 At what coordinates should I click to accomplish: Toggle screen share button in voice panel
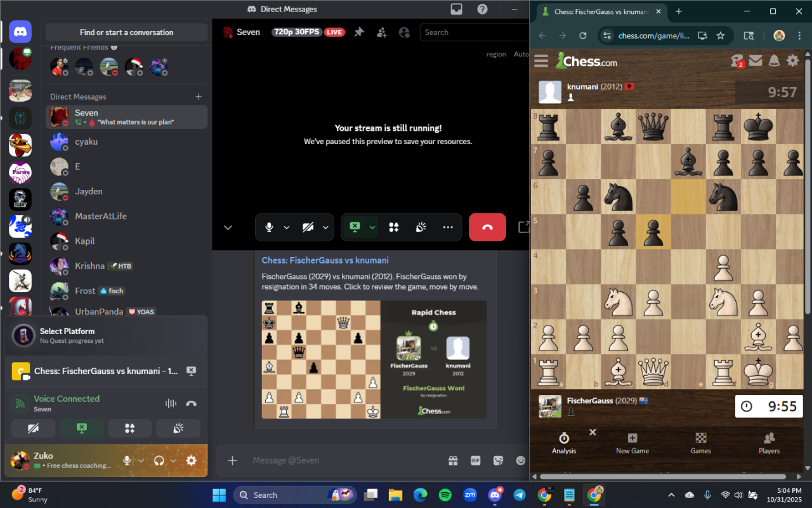[82, 428]
